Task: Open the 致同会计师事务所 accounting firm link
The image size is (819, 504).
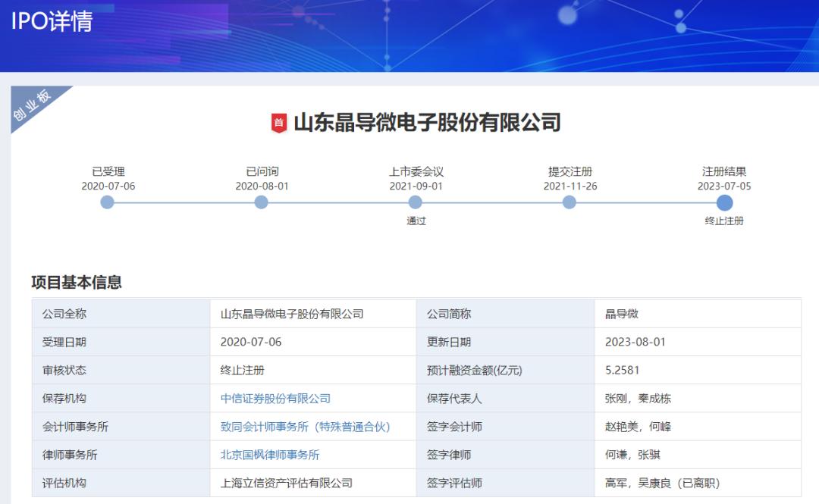Action: click(x=305, y=427)
